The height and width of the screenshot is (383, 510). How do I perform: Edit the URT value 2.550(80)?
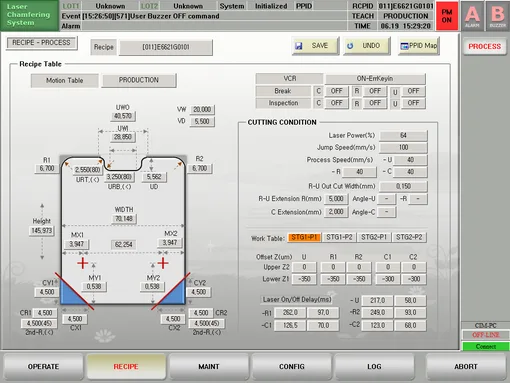[88, 170]
